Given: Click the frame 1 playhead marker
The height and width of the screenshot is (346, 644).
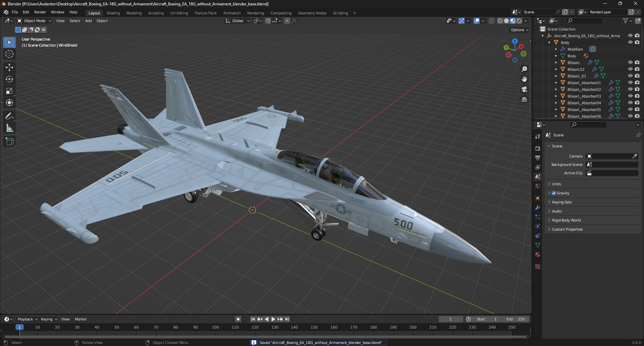Looking at the screenshot, I should point(19,327).
